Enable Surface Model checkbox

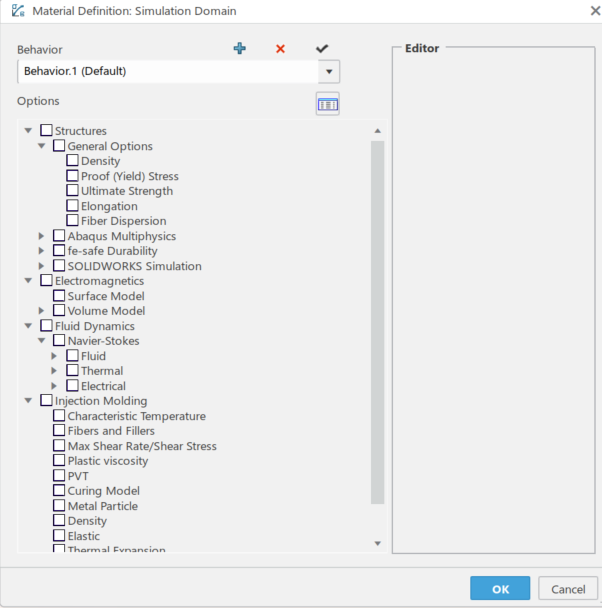point(59,295)
